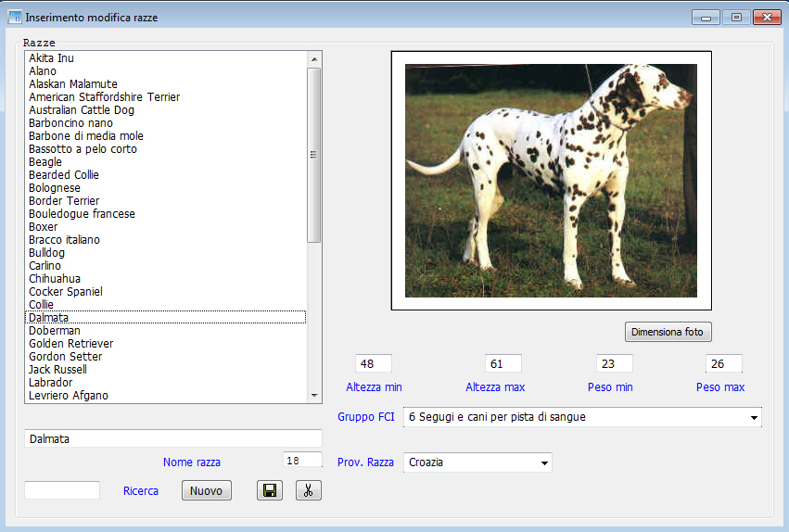
Task: Click the Peso max input box
Action: pyautogui.click(x=723, y=364)
